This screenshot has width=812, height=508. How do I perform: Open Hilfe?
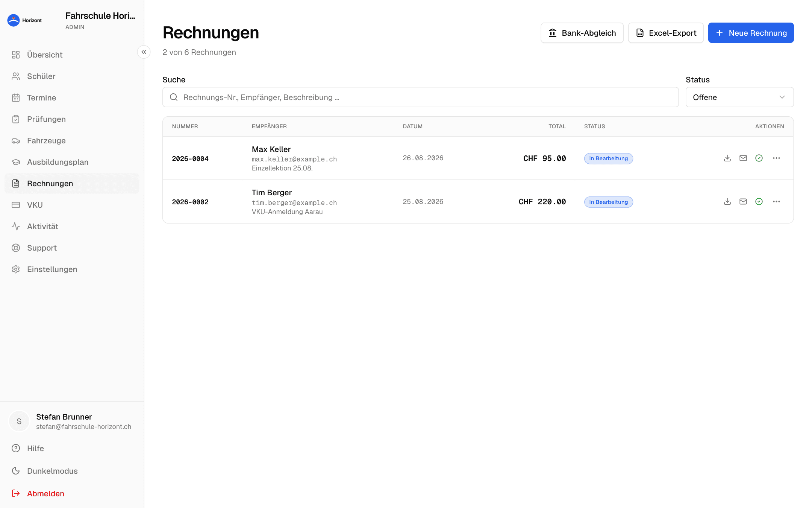[72, 449]
